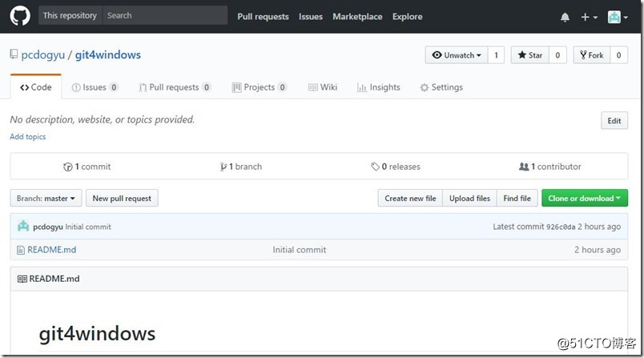Star the git4windows repository
Viewport: 644px width, 358px height.
(529, 55)
